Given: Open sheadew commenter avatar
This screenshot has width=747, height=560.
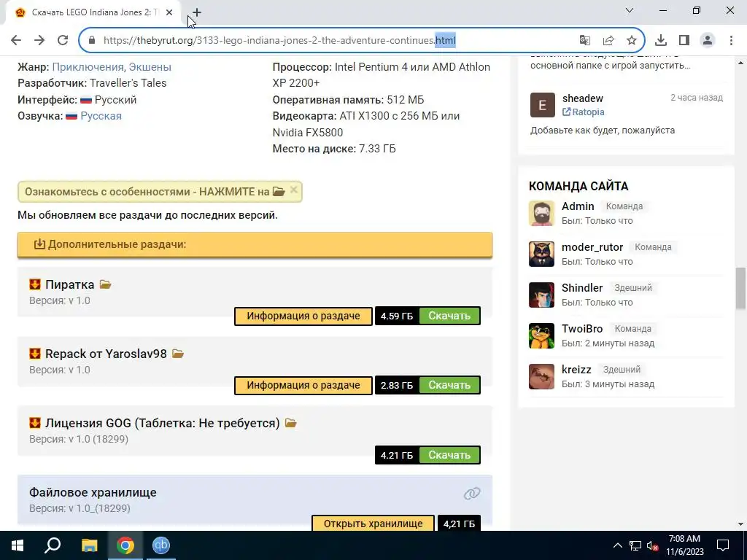Looking at the screenshot, I should (x=542, y=105).
